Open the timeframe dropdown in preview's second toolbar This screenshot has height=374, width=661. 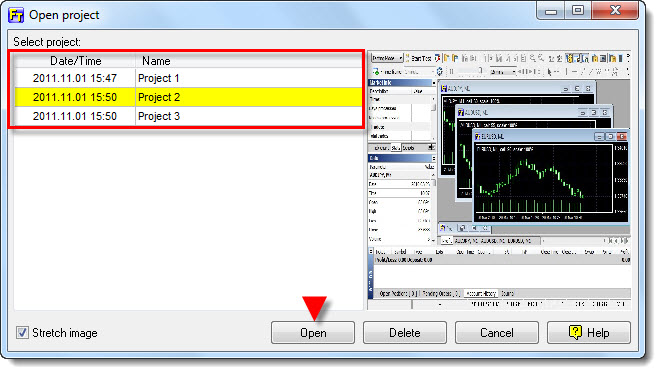[x=503, y=72]
